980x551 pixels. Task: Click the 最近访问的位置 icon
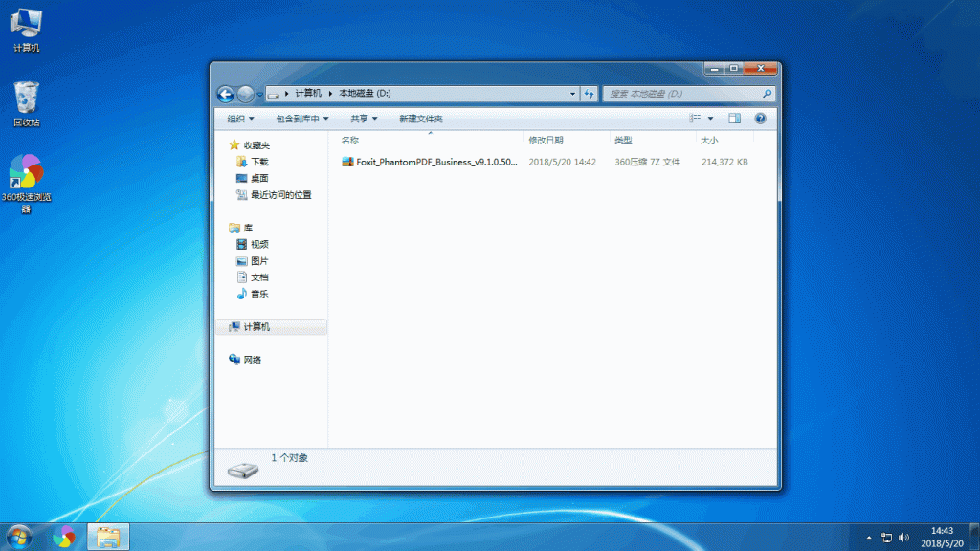[242, 195]
